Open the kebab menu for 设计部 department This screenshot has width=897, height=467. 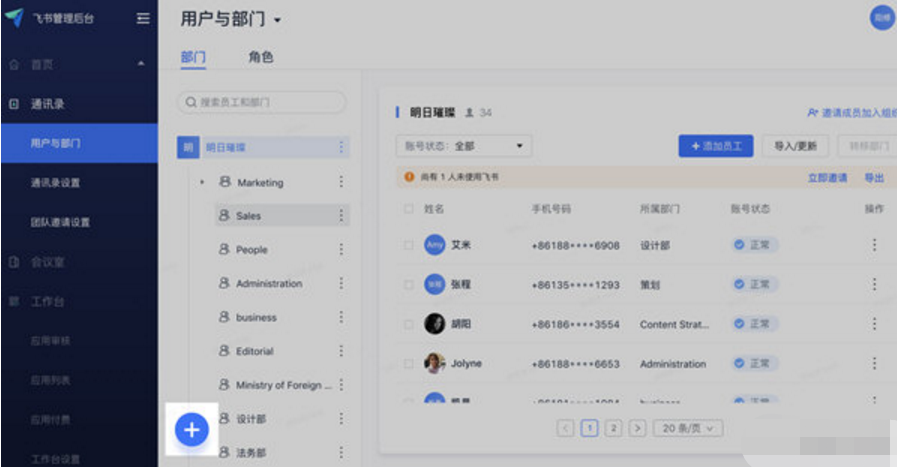pos(341,418)
